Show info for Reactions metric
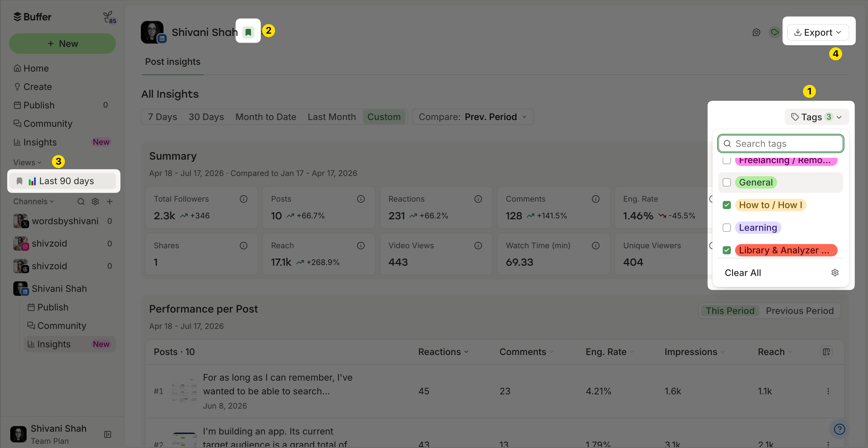This screenshot has width=868, height=448. pos(478,199)
